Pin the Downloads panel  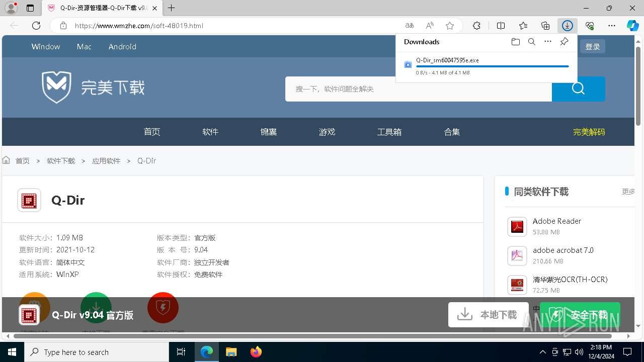[x=565, y=42]
